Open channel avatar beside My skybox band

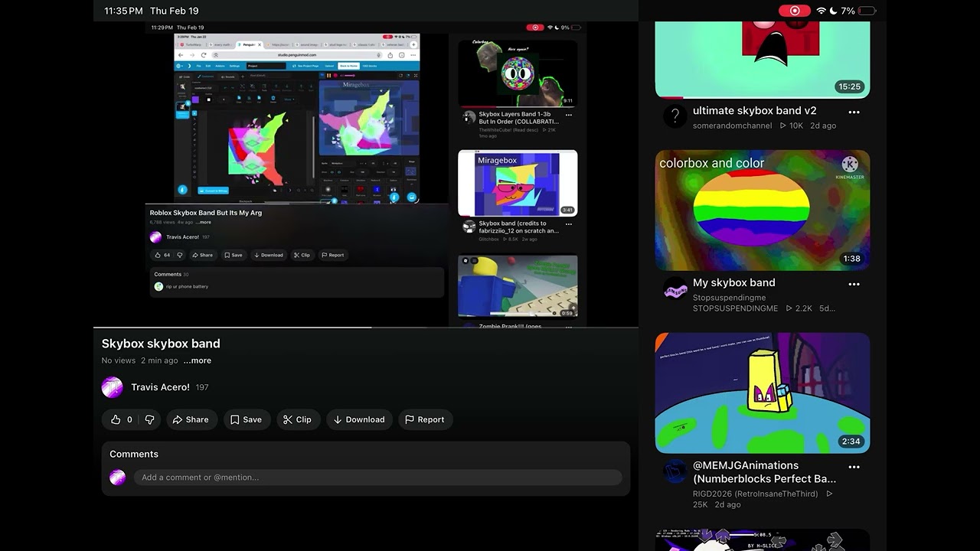[675, 289]
